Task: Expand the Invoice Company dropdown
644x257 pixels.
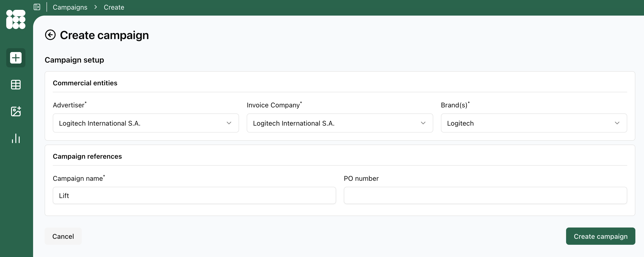Action: click(340, 123)
